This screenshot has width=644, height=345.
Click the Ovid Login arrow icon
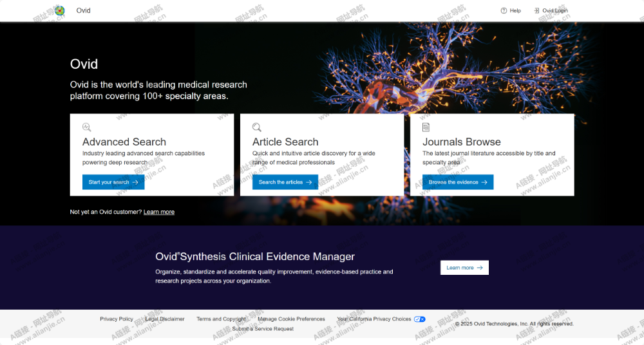536,11
